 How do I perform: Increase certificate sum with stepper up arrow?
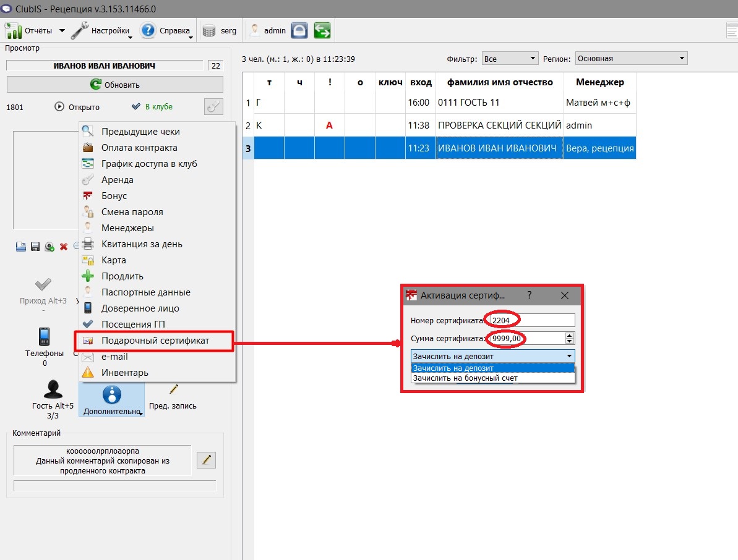point(570,335)
